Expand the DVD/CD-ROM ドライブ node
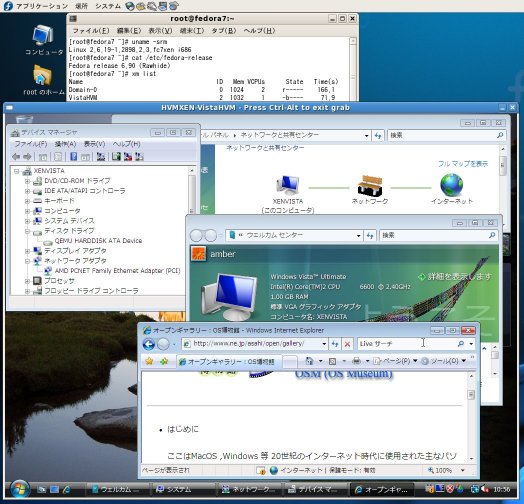Screen dimensions: 524x504 coord(27,181)
